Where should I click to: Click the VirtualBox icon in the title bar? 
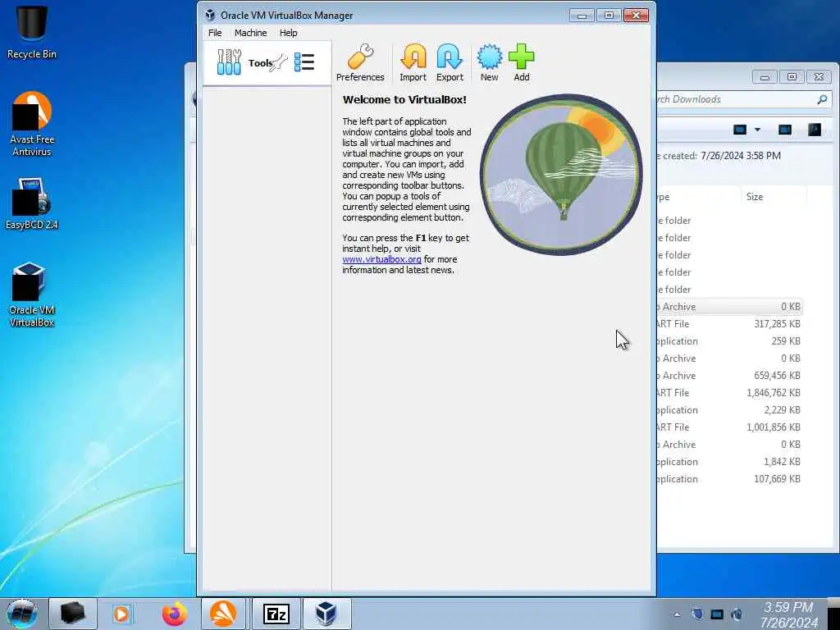click(x=211, y=15)
